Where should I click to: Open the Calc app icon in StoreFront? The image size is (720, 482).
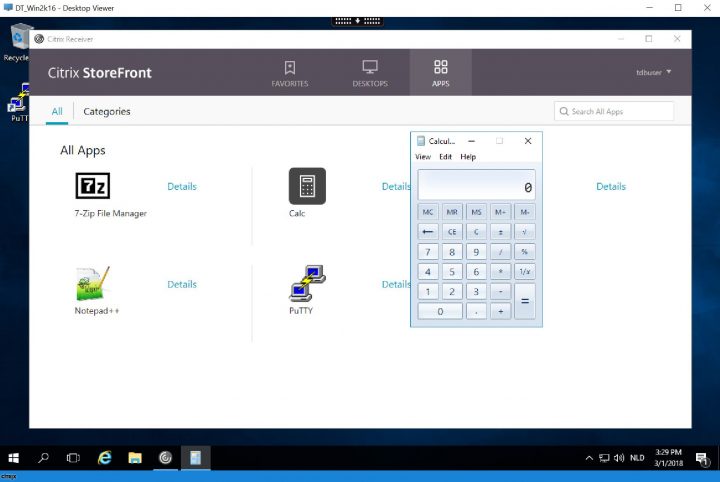pyautogui.click(x=307, y=186)
